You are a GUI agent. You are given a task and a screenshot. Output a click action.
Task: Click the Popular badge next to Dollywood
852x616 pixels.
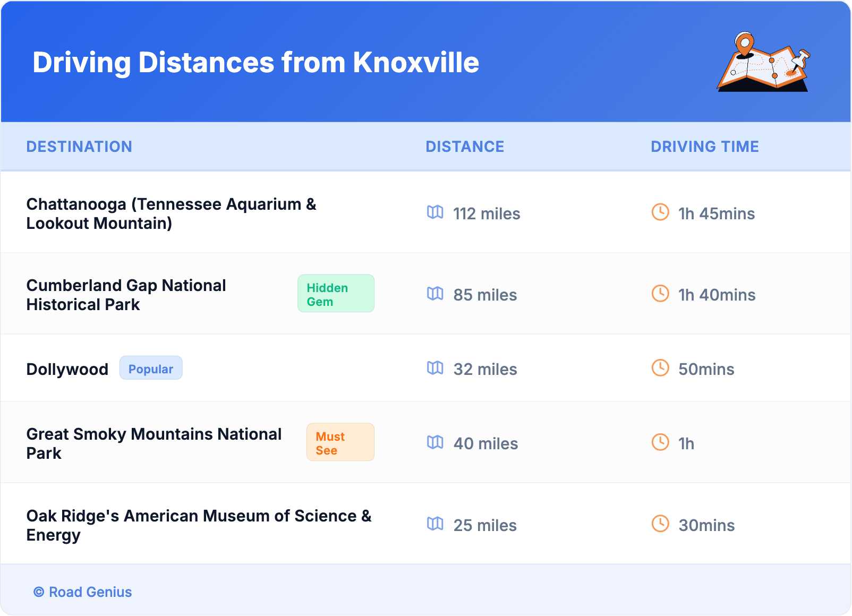tap(151, 369)
